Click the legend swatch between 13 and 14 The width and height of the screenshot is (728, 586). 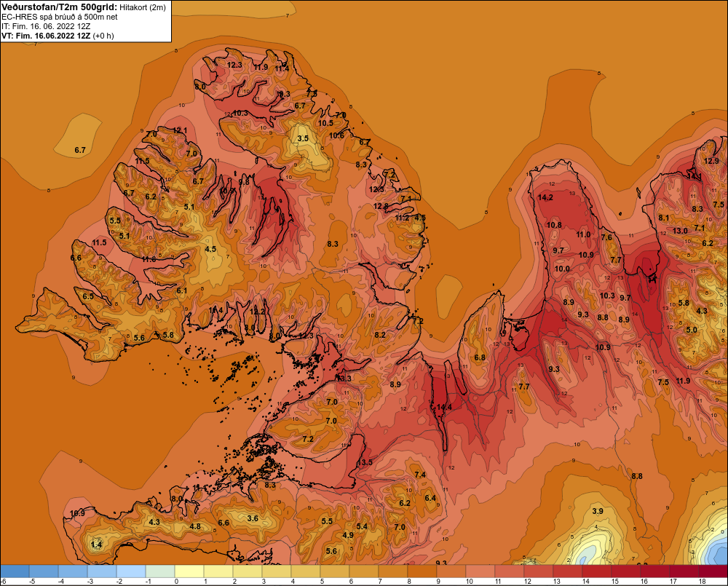point(567,571)
